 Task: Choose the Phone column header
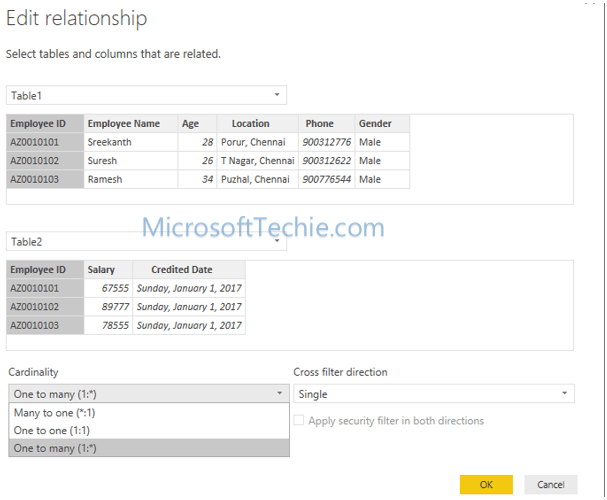(320, 124)
